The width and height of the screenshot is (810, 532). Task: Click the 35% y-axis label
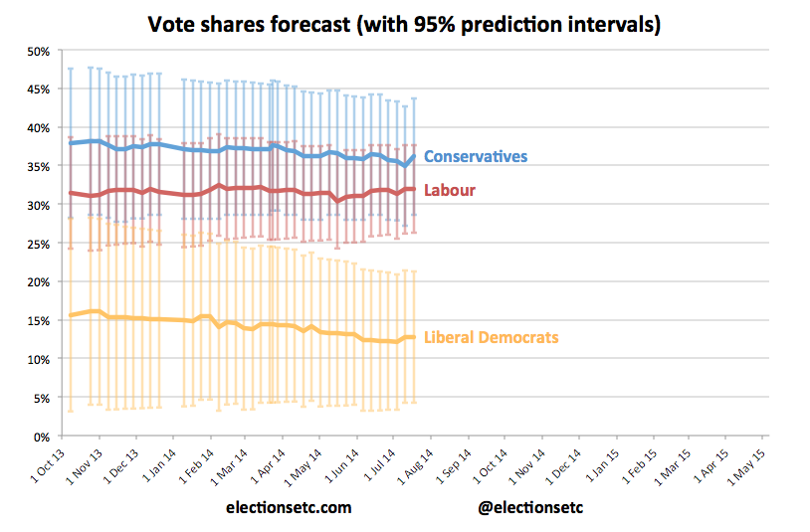tap(39, 167)
